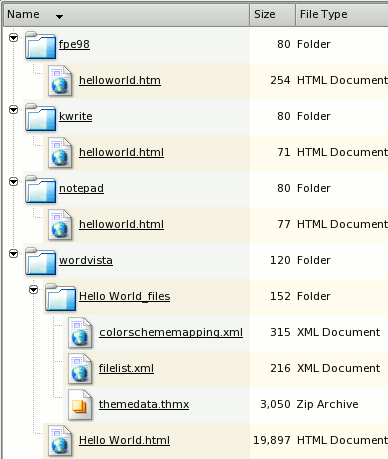Click the size value 120
388x459 pixels.
coord(280,260)
